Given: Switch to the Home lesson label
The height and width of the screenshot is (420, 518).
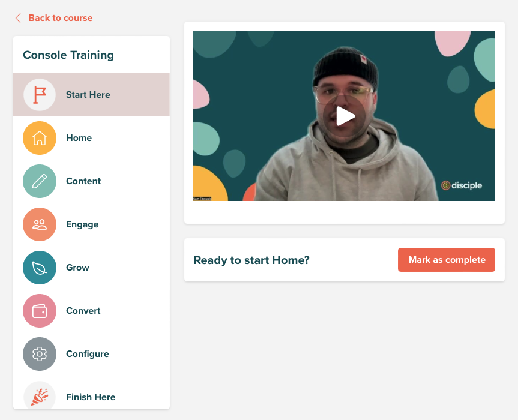Looking at the screenshot, I should point(79,138).
